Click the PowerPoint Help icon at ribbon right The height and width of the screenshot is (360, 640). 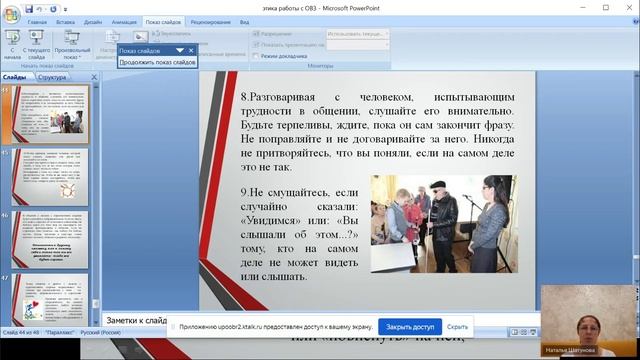coord(636,22)
